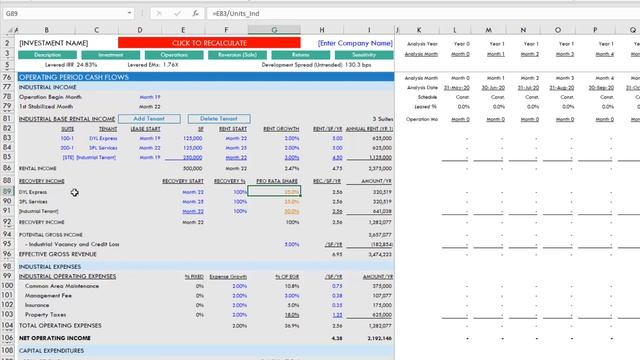The image size is (640, 360).
Task: Click Net Operating Income value 2,192,146
Action: [380, 338]
